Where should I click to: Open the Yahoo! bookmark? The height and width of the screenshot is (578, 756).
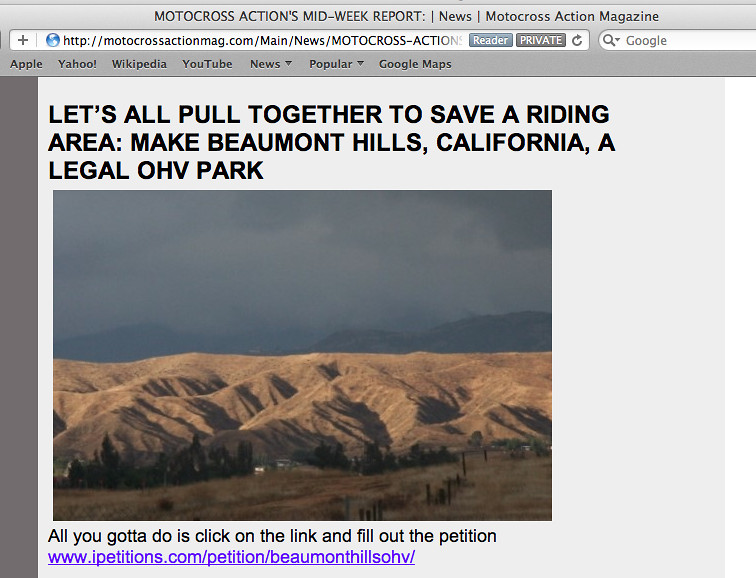pyautogui.click(x=77, y=64)
